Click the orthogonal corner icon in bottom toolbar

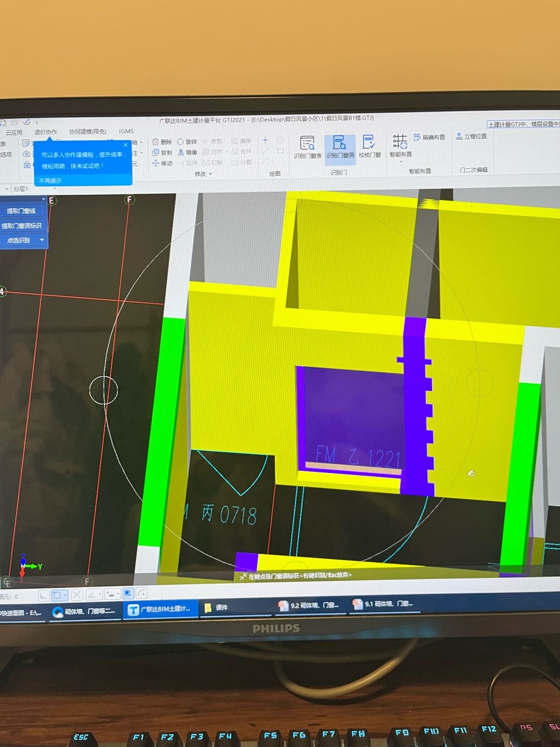[44, 596]
